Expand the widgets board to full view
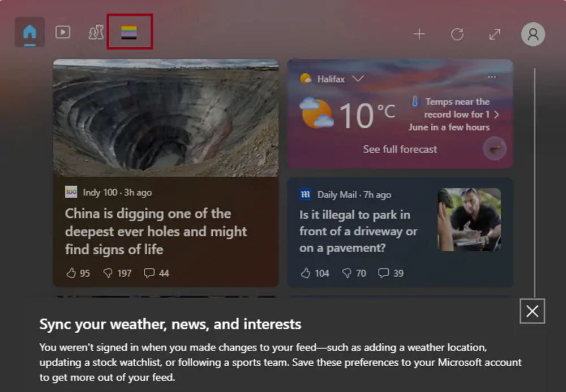The height and width of the screenshot is (392, 566). pyautogui.click(x=495, y=35)
